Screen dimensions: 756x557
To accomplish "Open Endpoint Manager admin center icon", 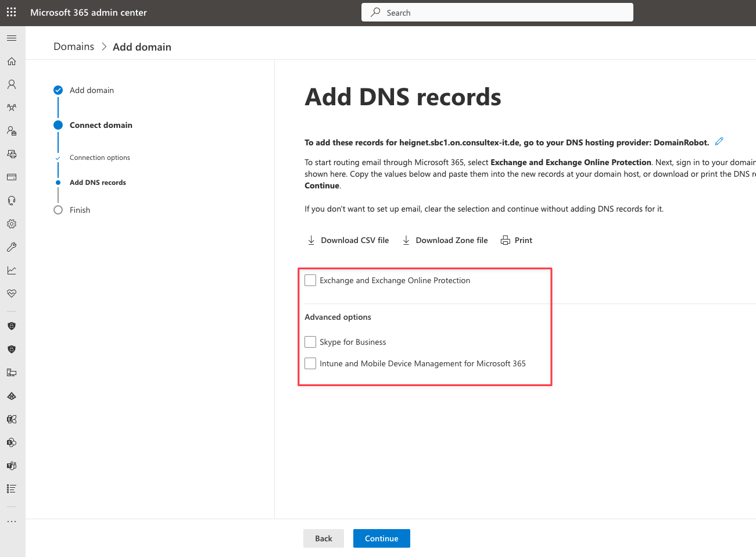I will tap(12, 373).
